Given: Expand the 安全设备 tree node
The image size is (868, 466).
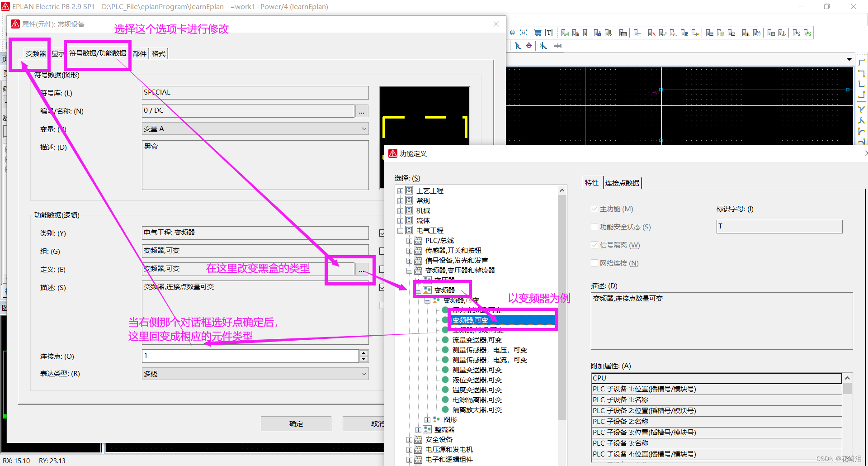Looking at the screenshot, I should pyautogui.click(x=409, y=440).
